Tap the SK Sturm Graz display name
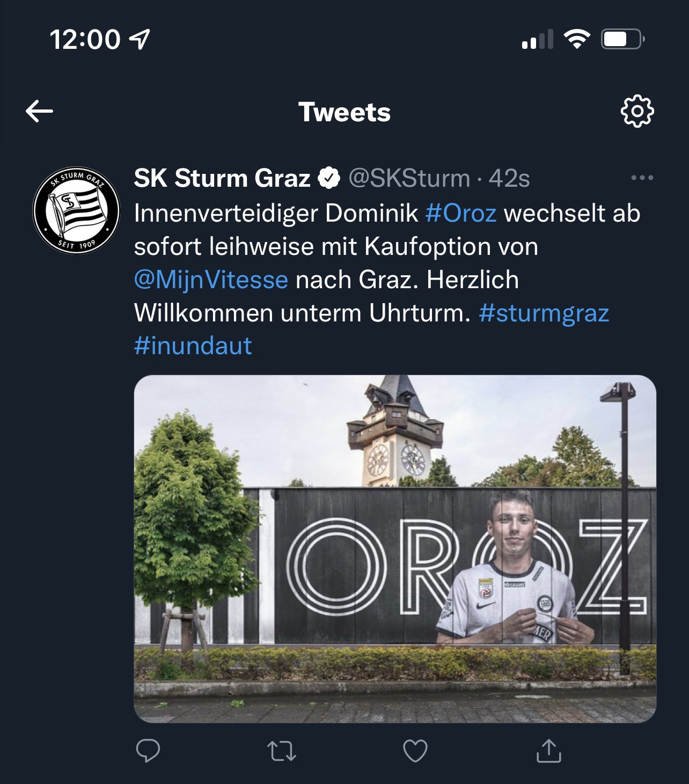This screenshot has height=784, width=689. [222, 178]
